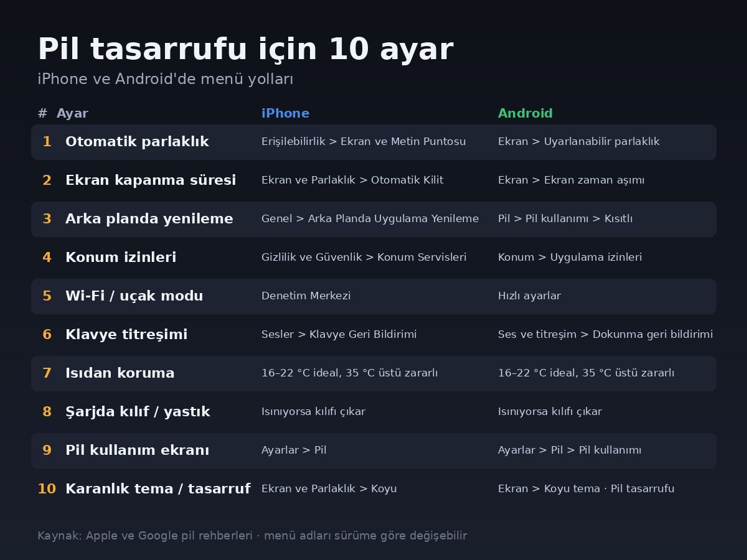Click the "Ayarlar > Pil" iPhone cell

click(294, 450)
